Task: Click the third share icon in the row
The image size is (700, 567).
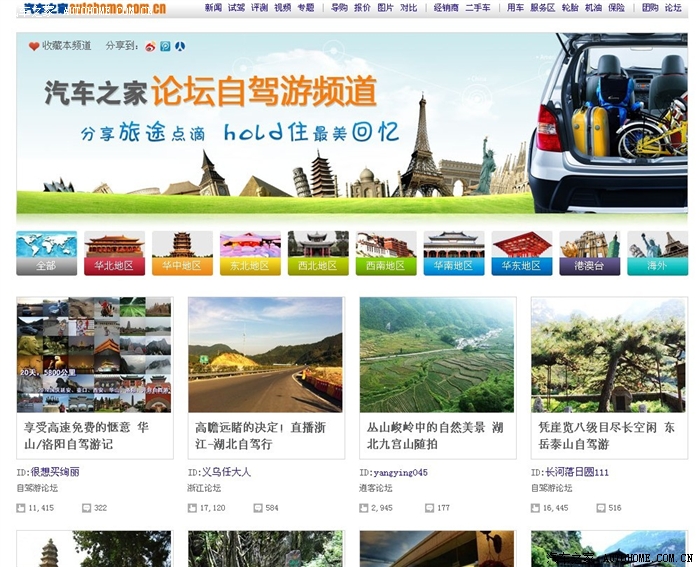Action: click(x=180, y=46)
